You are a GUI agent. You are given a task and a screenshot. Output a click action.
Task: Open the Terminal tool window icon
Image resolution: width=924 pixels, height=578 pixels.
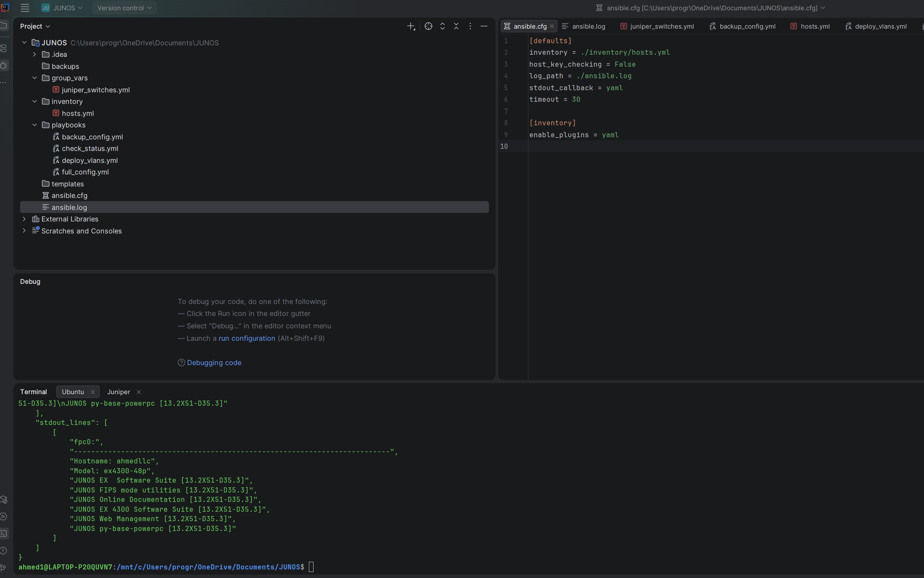[4, 534]
